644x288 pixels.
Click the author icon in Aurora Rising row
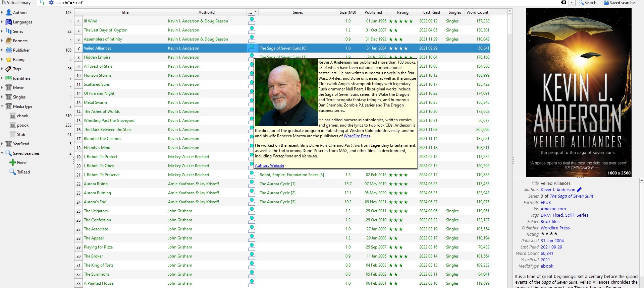[x=252, y=184]
